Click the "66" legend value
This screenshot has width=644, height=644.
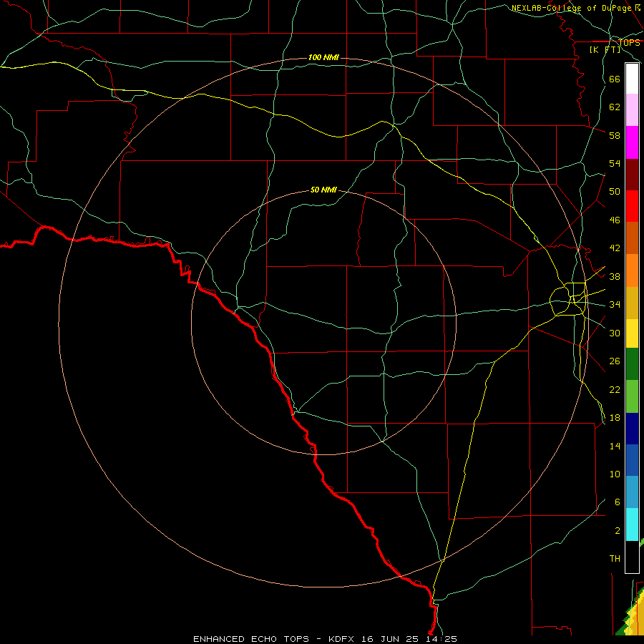click(615, 79)
